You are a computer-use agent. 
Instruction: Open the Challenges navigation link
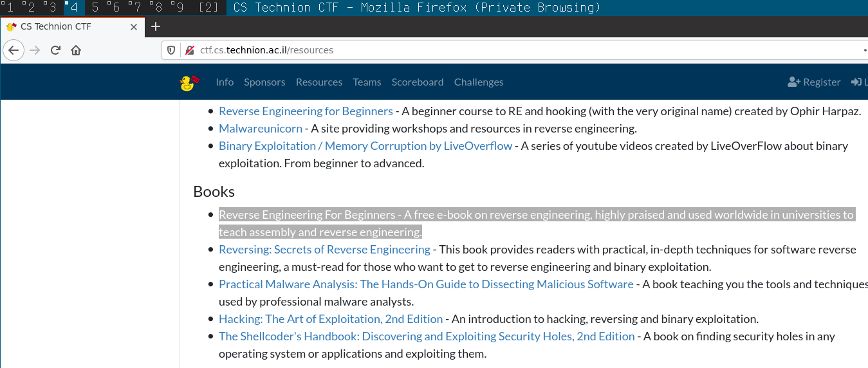[479, 82]
